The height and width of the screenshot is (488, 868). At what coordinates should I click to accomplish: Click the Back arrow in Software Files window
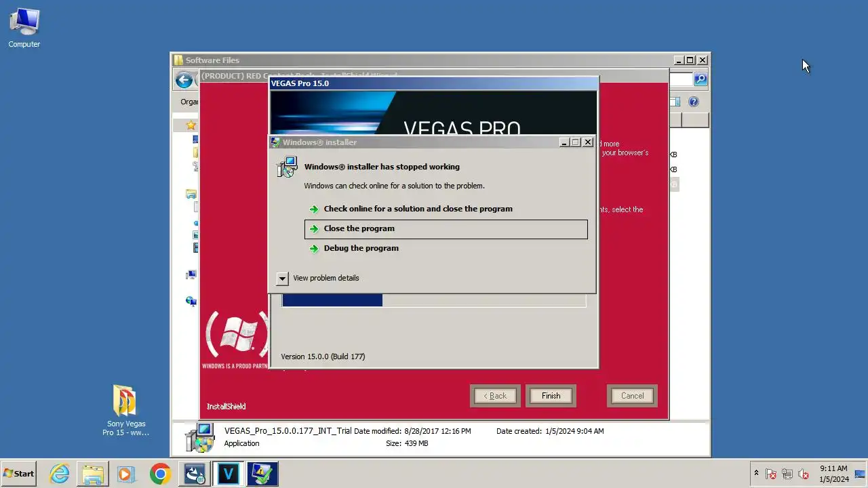point(184,80)
